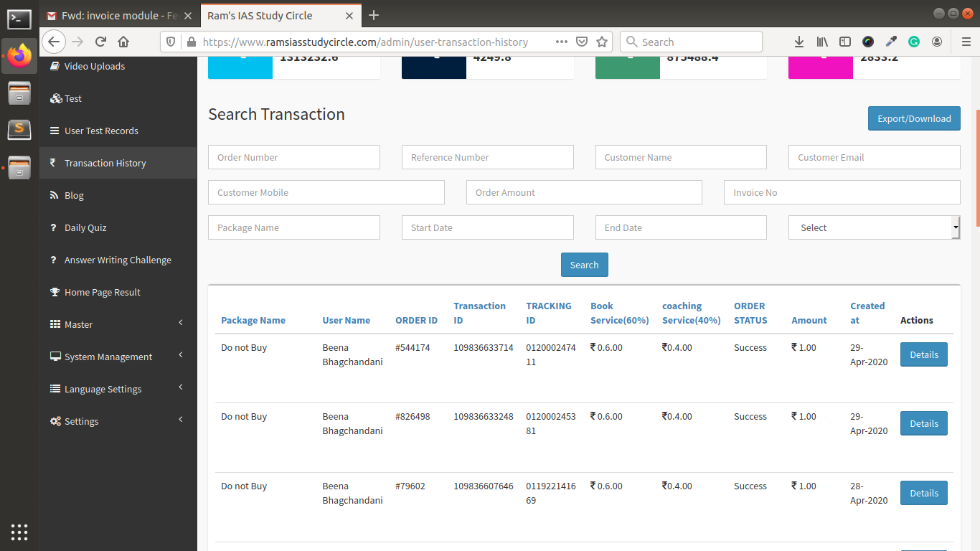
Task: Open the Firefox downloads icon
Action: [x=799, y=42]
